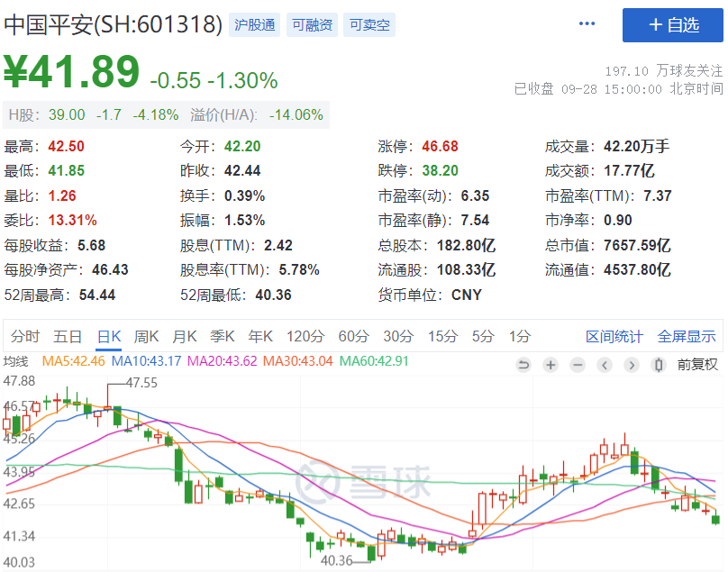Add stock with the +自选 button
728x572 pixels.
(x=673, y=25)
